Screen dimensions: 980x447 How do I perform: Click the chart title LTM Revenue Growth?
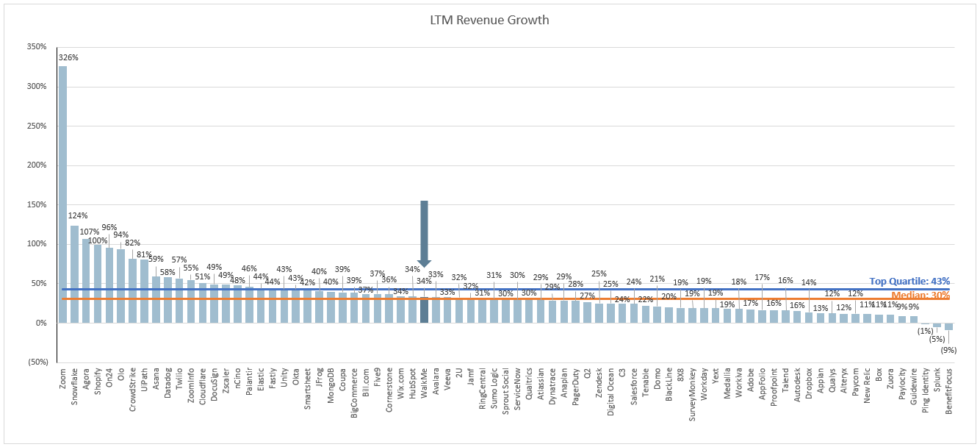click(x=489, y=20)
